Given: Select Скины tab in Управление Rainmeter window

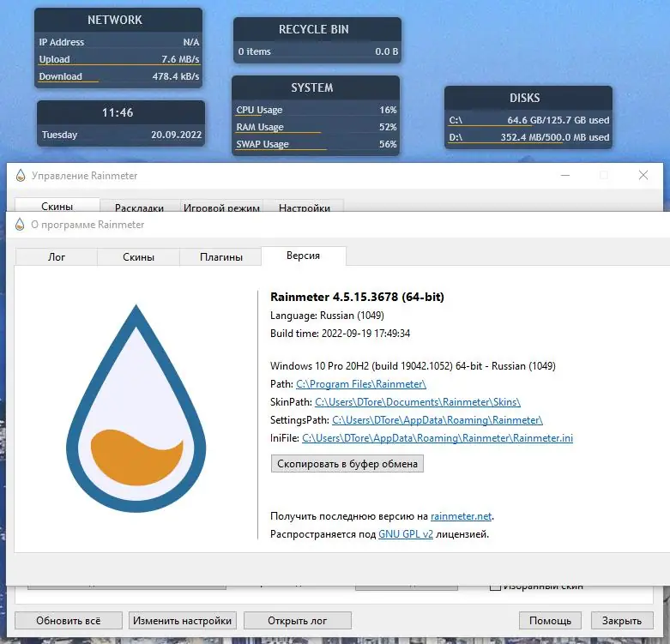Looking at the screenshot, I should click(57, 206).
